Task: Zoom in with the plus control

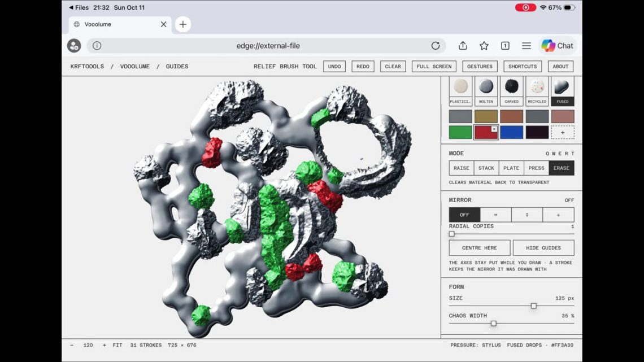Action: [x=105, y=345]
